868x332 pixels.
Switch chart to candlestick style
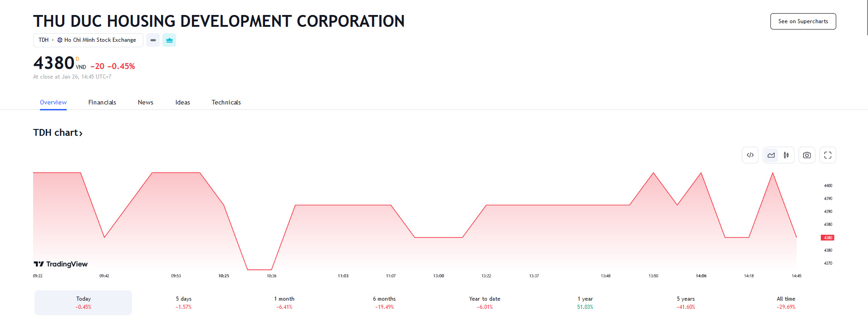pyautogui.click(x=786, y=155)
